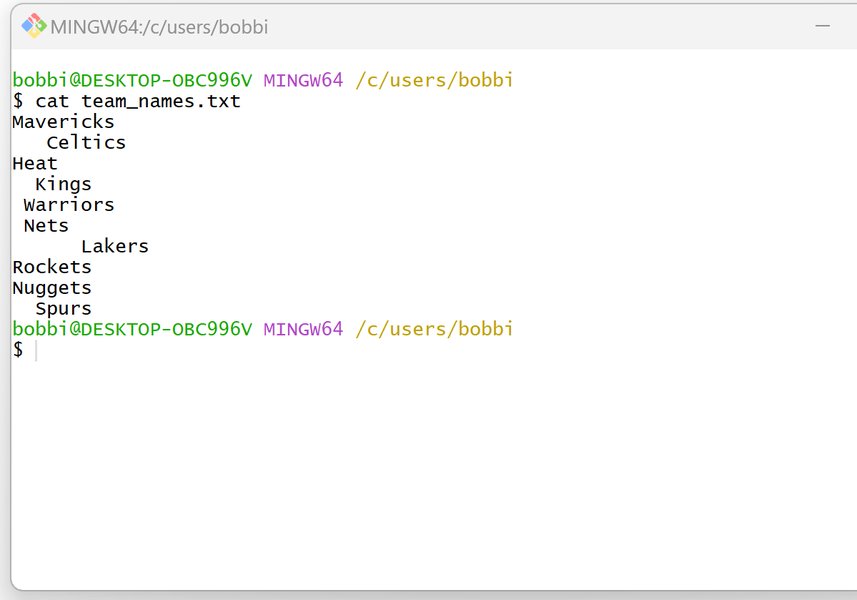Click second prompt's purple MINGW64 text

tap(303, 329)
